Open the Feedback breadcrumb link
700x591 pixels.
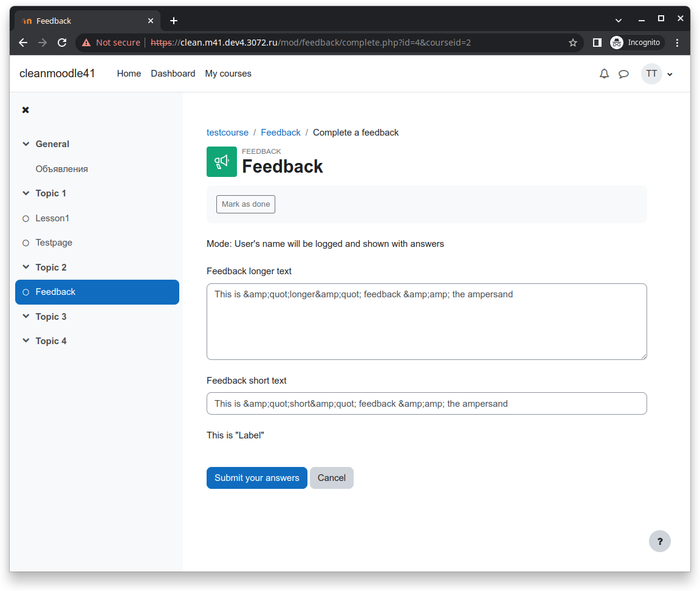click(281, 133)
